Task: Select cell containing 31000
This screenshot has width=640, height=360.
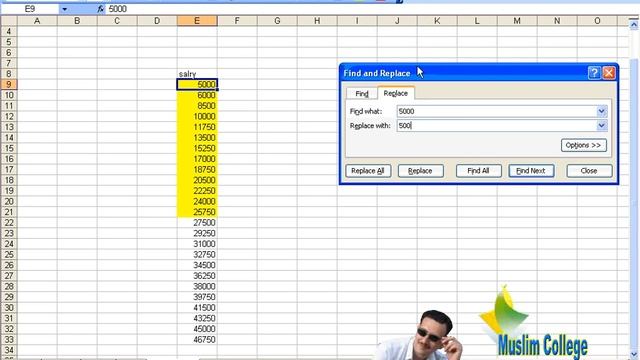Action: (197, 244)
